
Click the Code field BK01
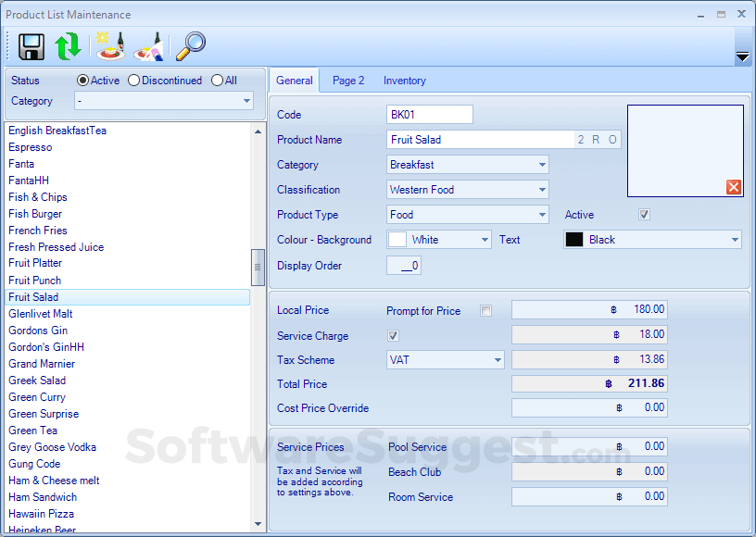(430, 115)
